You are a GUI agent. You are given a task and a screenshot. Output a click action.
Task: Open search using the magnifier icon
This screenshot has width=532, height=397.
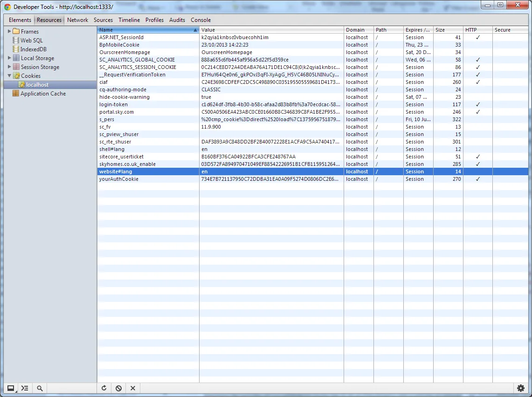point(40,388)
